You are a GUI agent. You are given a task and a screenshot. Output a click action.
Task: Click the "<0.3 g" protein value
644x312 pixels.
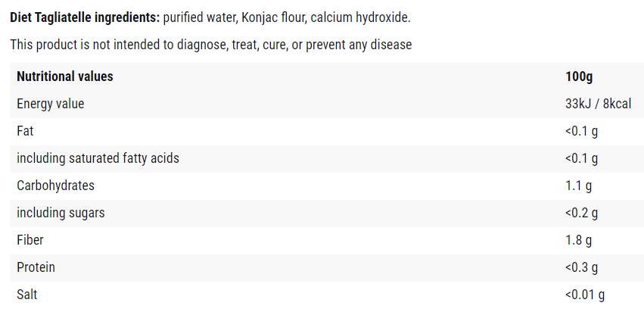point(581,267)
